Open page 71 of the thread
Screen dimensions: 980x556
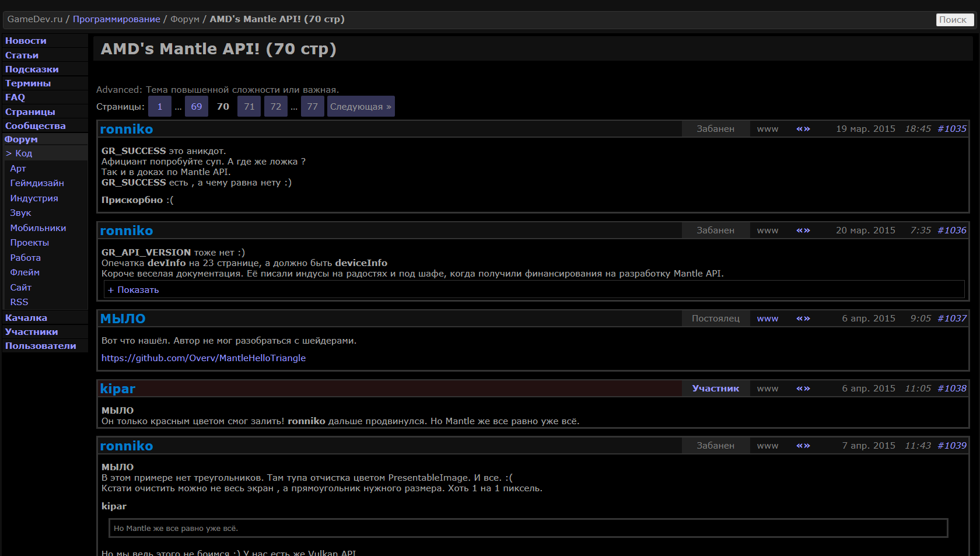click(x=249, y=107)
